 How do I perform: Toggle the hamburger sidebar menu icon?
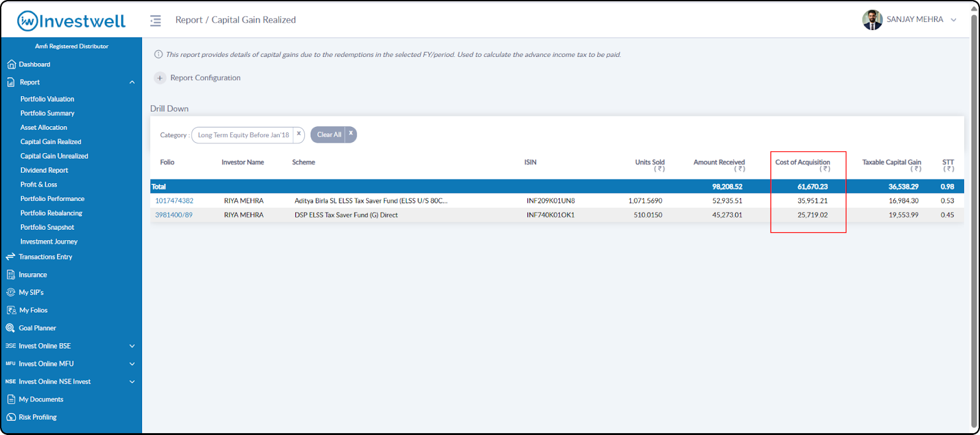(156, 21)
